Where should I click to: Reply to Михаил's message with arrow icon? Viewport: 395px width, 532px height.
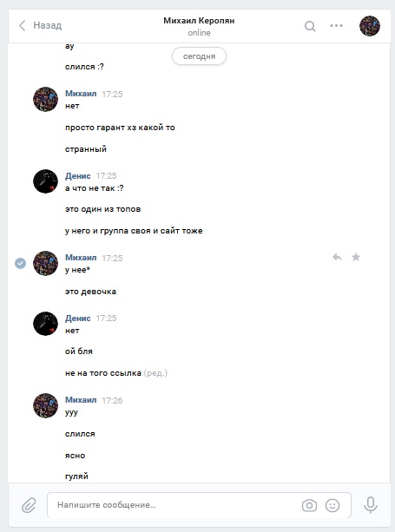(337, 257)
